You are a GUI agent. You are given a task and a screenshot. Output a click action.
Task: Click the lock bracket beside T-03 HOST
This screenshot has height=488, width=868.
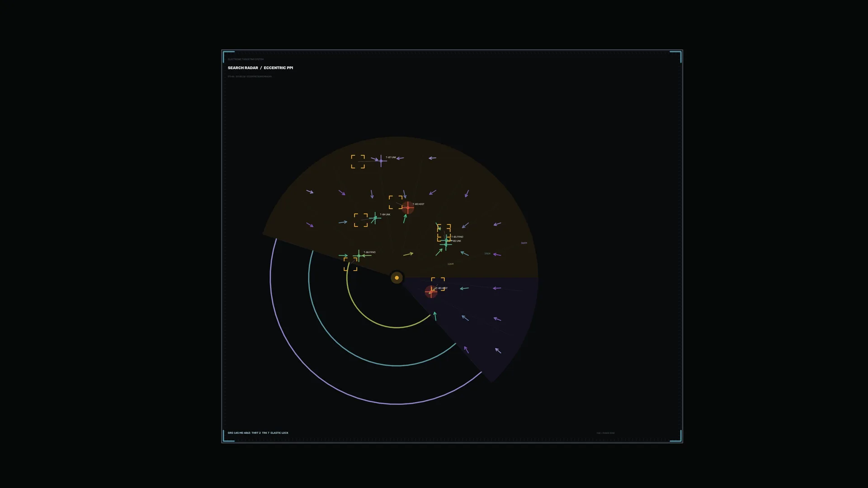click(396, 202)
